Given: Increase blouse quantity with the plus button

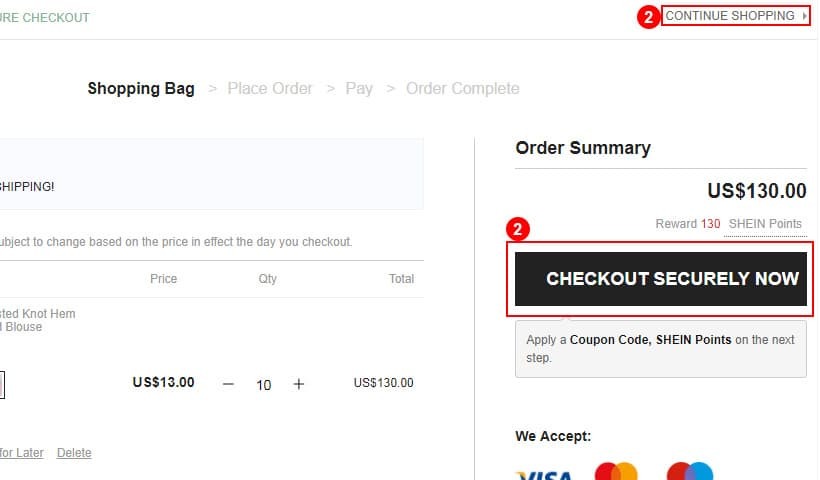Looking at the screenshot, I should tap(299, 384).
